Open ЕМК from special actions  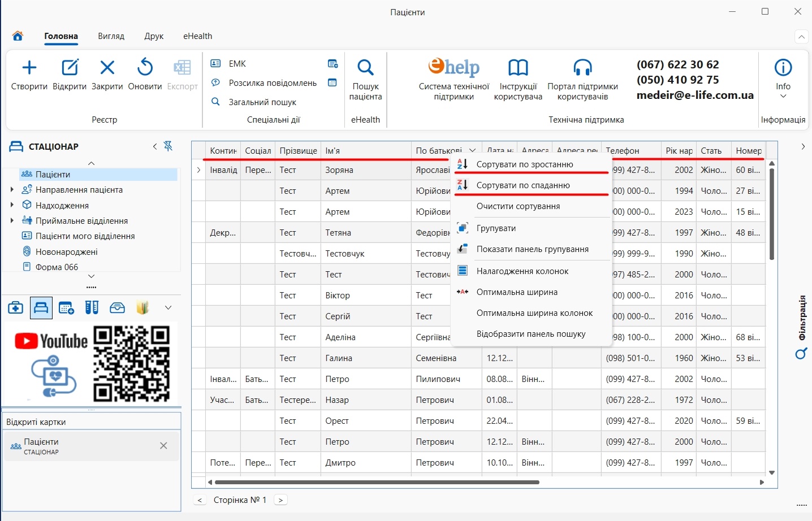pos(237,64)
